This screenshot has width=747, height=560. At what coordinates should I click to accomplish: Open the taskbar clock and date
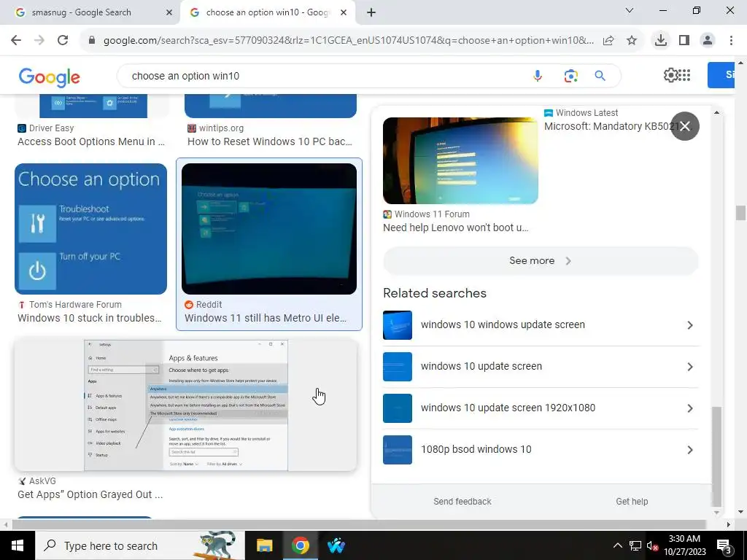point(684,545)
